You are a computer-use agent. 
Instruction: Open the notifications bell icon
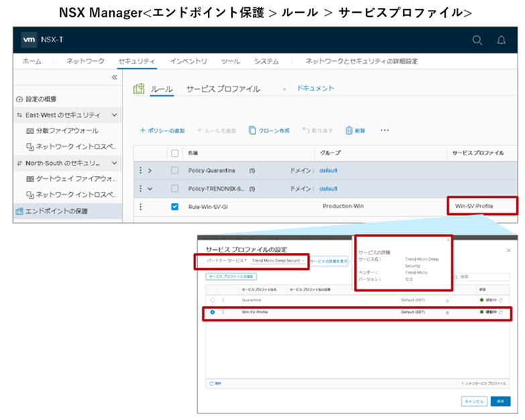501,40
